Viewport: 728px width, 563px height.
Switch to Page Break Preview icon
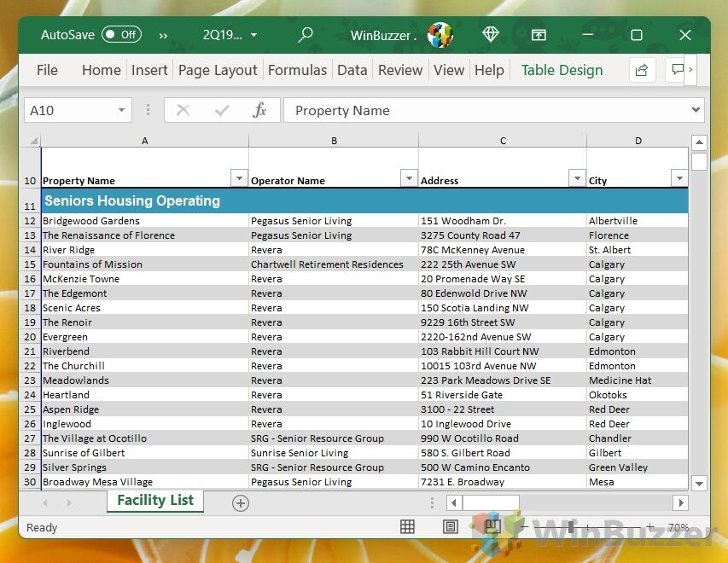tap(492, 526)
